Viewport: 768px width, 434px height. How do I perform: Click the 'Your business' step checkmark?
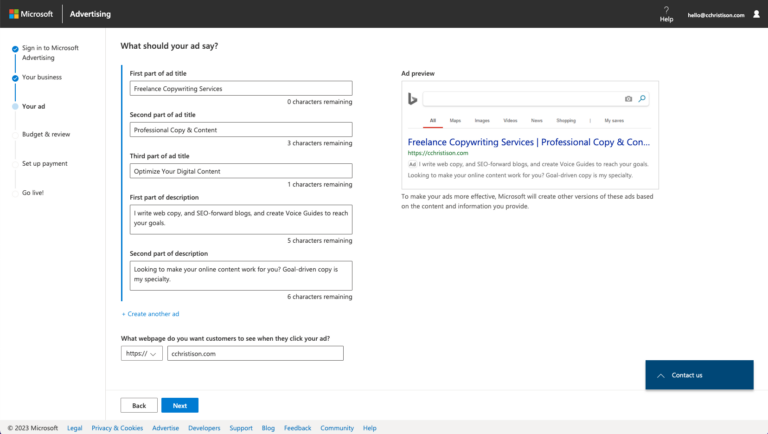tap(15, 78)
